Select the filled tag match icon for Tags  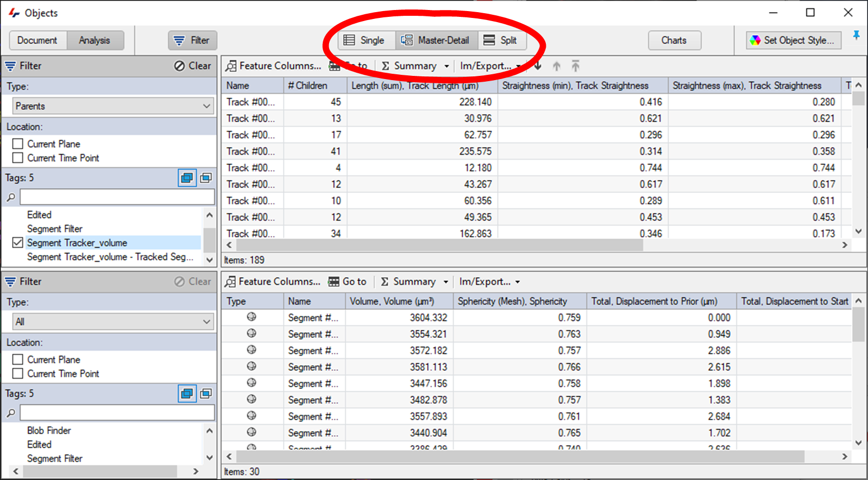[187, 178]
